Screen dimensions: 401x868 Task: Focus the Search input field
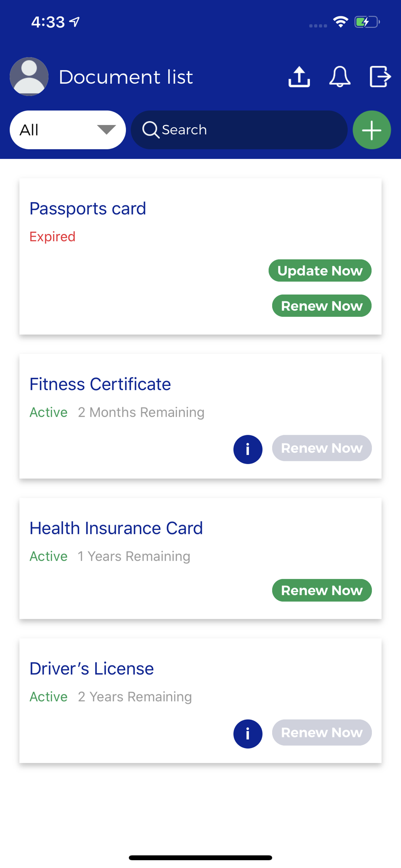tap(239, 130)
